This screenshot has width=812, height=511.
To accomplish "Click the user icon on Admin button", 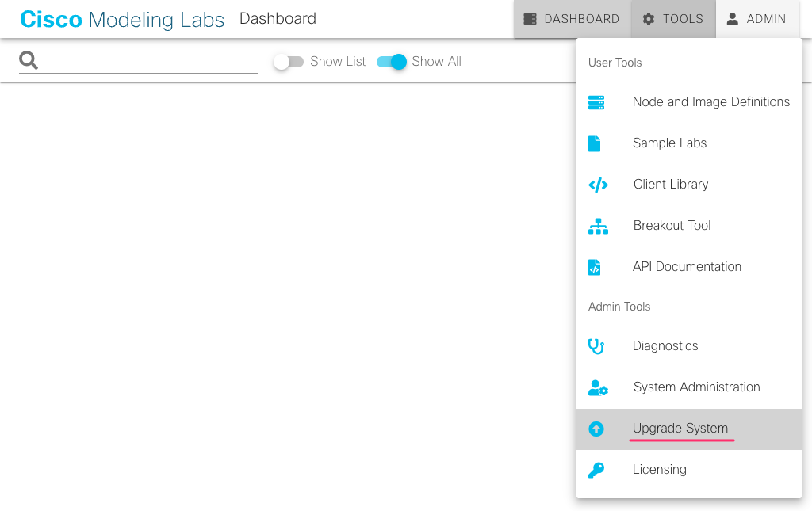I will pos(732,19).
